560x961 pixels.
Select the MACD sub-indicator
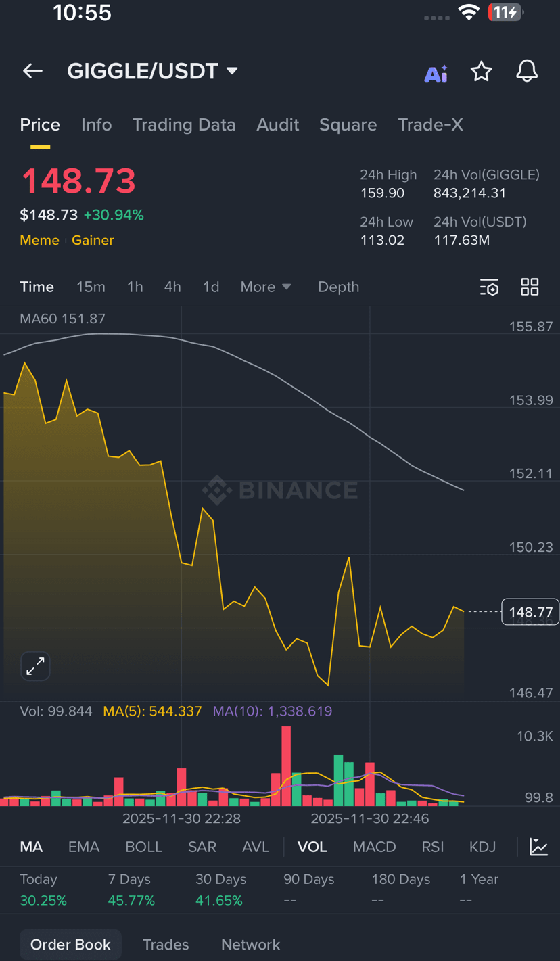pos(375,847)
